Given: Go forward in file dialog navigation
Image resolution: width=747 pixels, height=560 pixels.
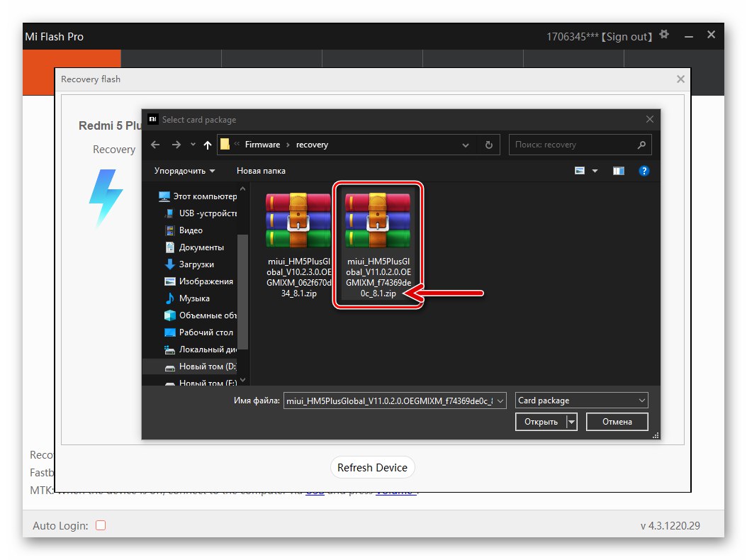Looking at the screenshot, I should pos(176,145).
